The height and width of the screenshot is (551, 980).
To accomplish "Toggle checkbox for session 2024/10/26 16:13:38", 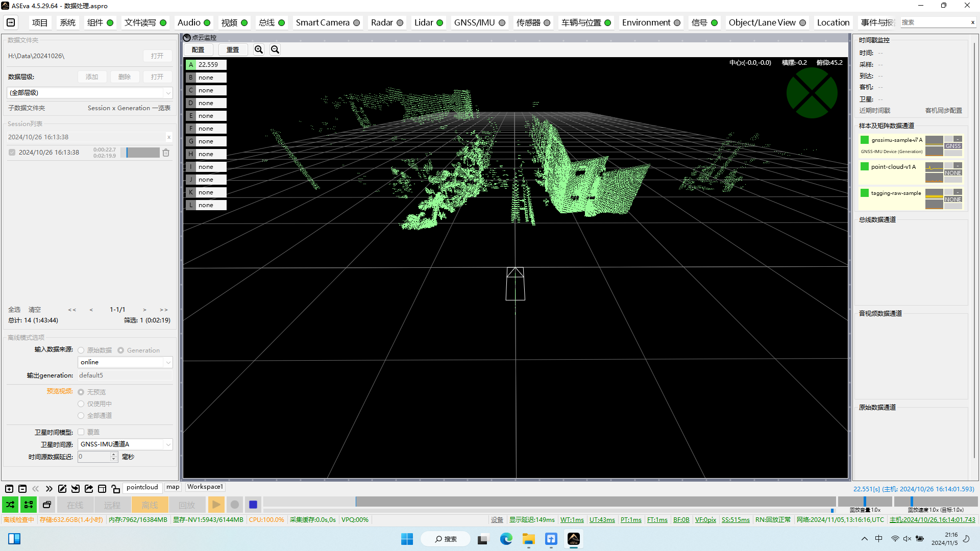I will tap(12, 153).
